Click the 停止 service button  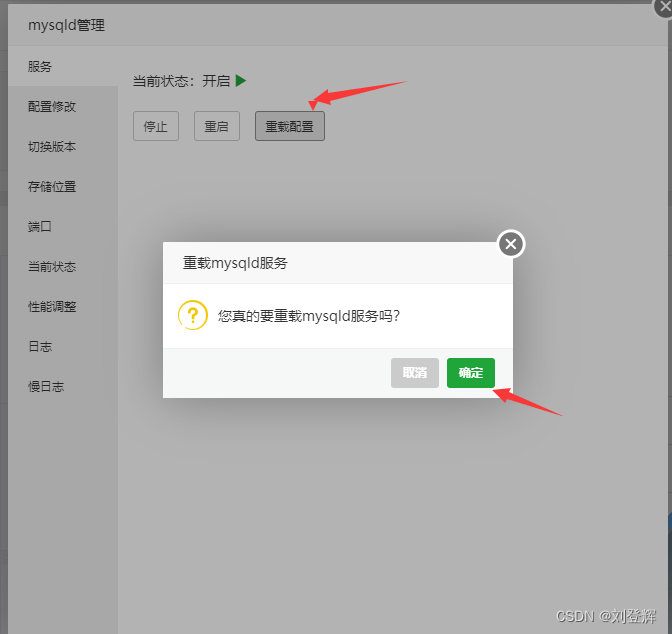pyautogui.click(x=156, y=126)
